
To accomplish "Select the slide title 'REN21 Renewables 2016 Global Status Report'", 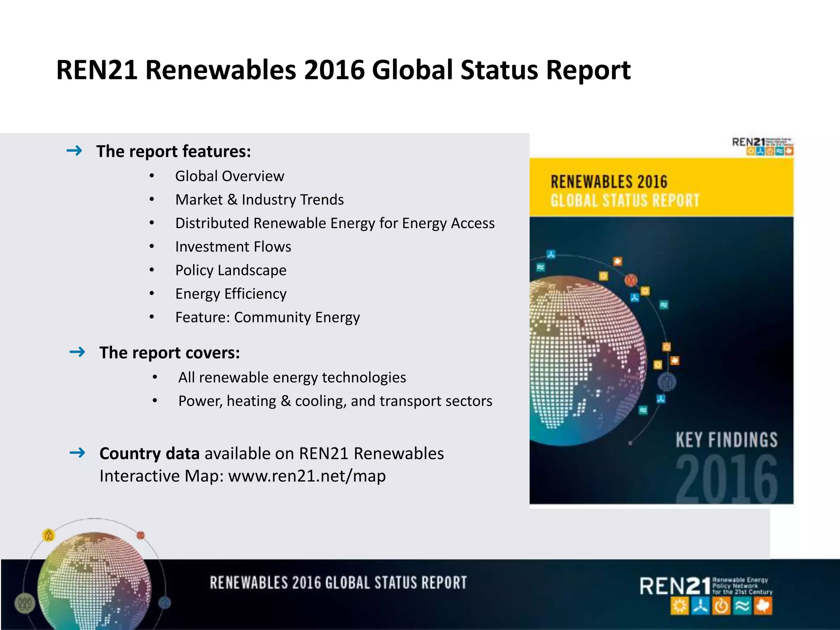I will pyautogui.click(x=343, y=70).
